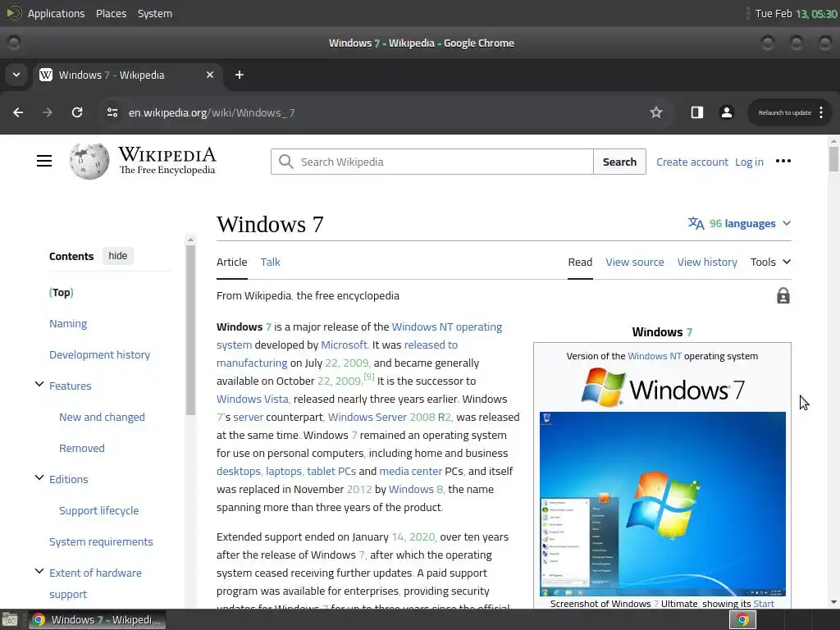Reload the Windows 7 Wikipedia page
This screenshot has width=840, height=630.
(x=77, y=112)
